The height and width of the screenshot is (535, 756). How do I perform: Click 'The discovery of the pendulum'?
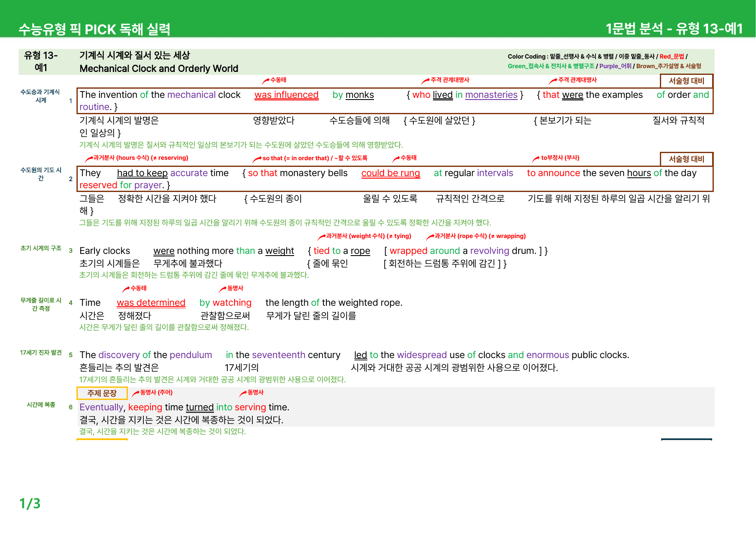[146, 355]
